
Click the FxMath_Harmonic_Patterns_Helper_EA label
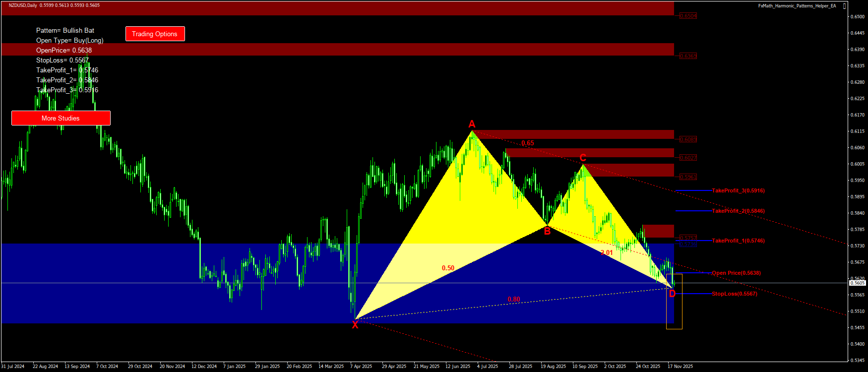tap(797, 6)
